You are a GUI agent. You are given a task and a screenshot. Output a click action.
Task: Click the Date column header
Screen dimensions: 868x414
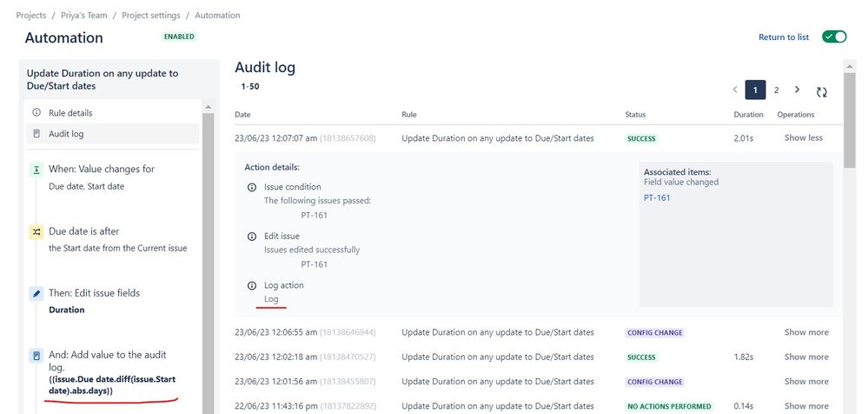coord(242,115)
